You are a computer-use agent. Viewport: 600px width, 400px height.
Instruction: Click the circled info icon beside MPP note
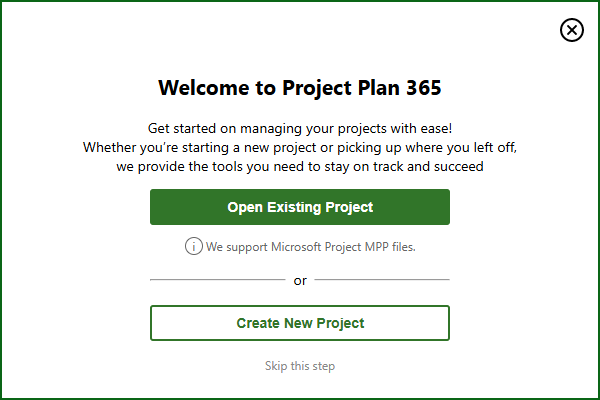[x=194, y=246]
